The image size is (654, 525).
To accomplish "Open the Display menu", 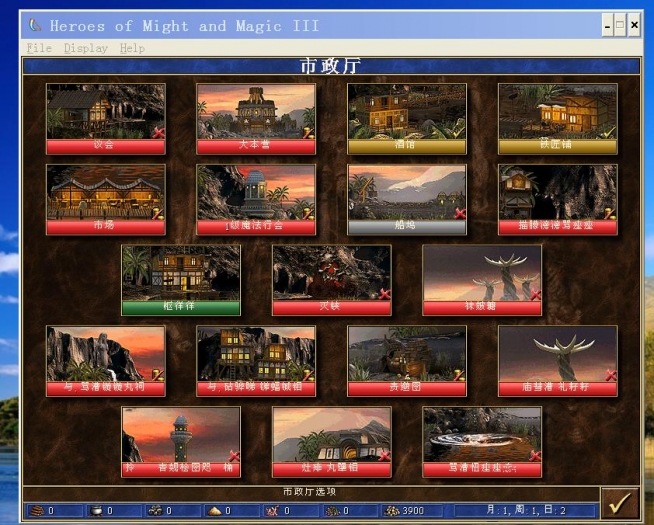I will [x=86, y=48].
